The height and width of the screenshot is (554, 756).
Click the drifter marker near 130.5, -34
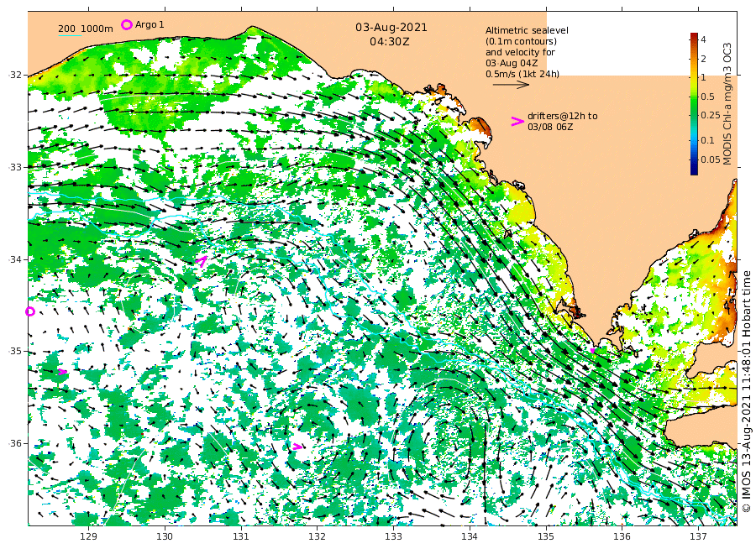202,261
